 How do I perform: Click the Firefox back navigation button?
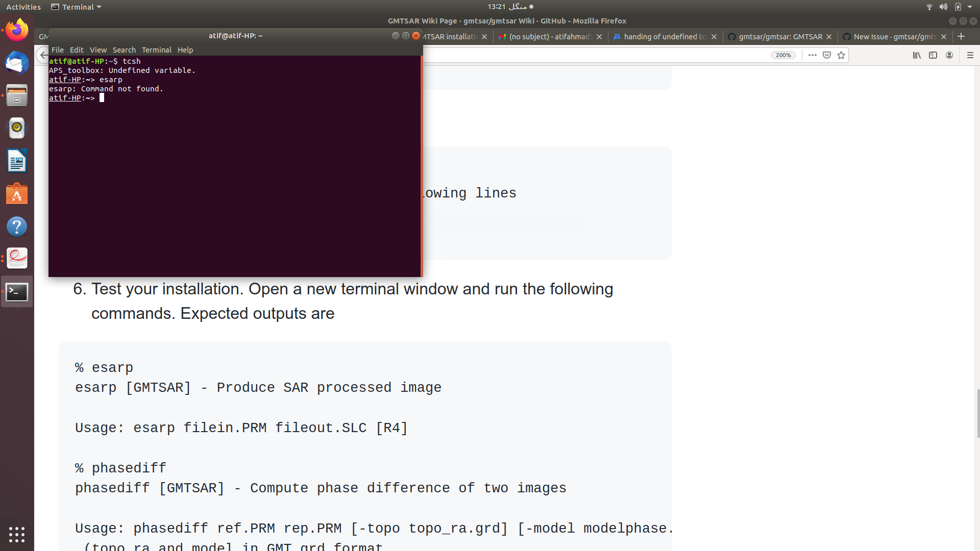[x=43, y=55]
